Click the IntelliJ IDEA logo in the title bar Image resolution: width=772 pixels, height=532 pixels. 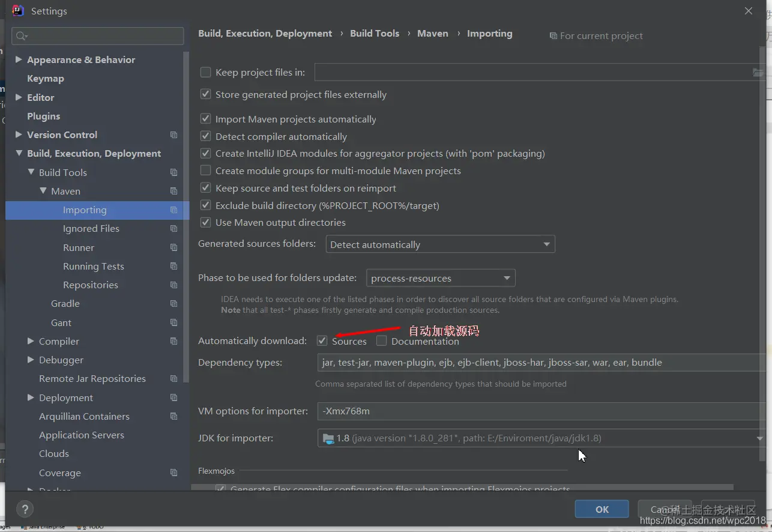point(18,11)
